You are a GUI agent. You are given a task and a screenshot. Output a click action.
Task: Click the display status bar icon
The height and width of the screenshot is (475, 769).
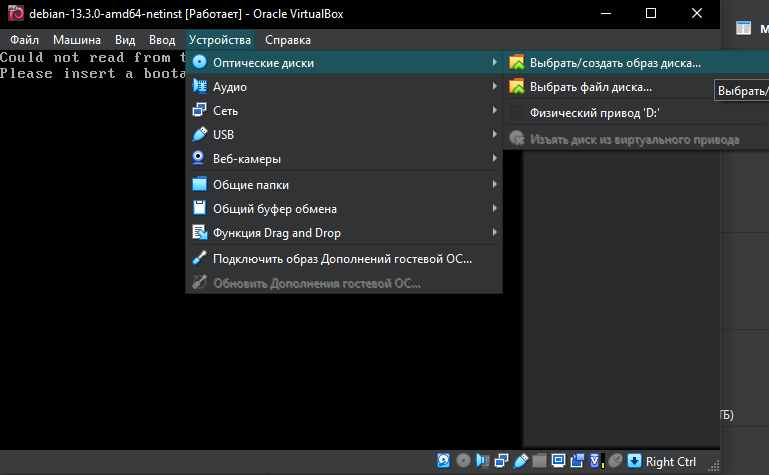coord(558,461)
